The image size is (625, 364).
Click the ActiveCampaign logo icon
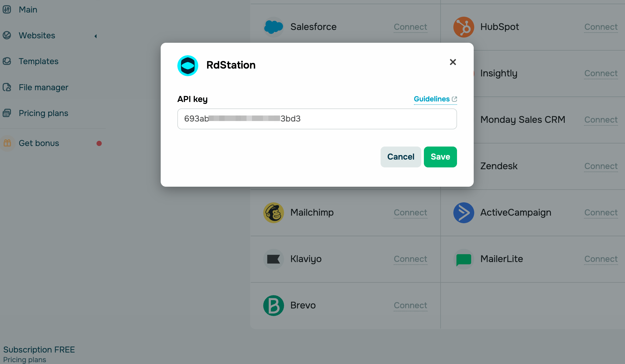click(x=464, y=213)
